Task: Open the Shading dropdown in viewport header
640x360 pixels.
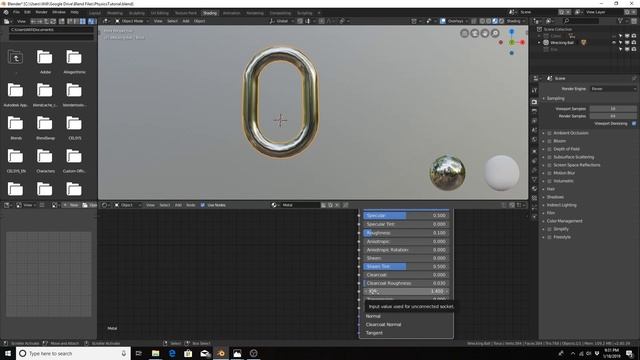Action: [515, 21]
